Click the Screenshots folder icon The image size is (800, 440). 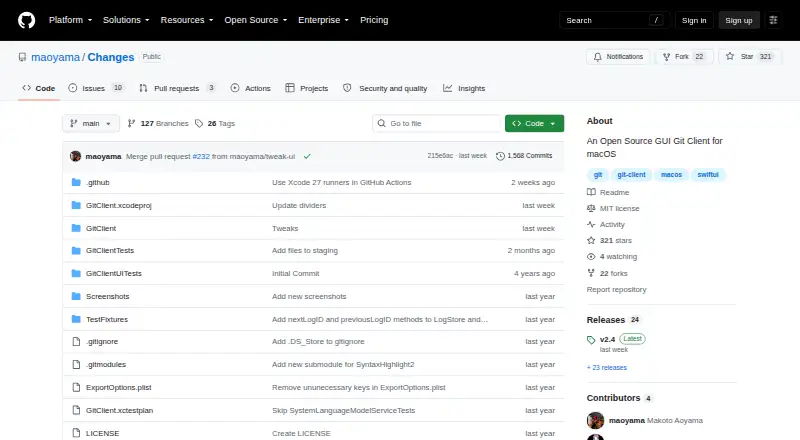pos(76,296)
